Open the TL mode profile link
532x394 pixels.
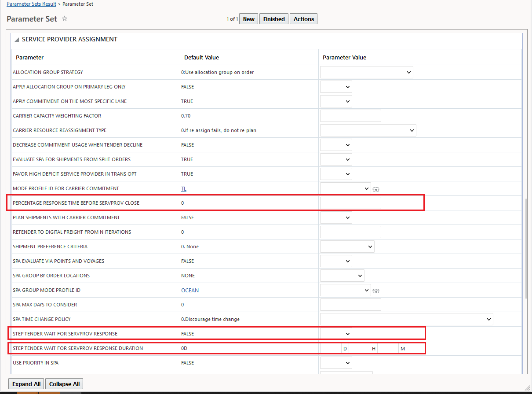tap(184, 188)
